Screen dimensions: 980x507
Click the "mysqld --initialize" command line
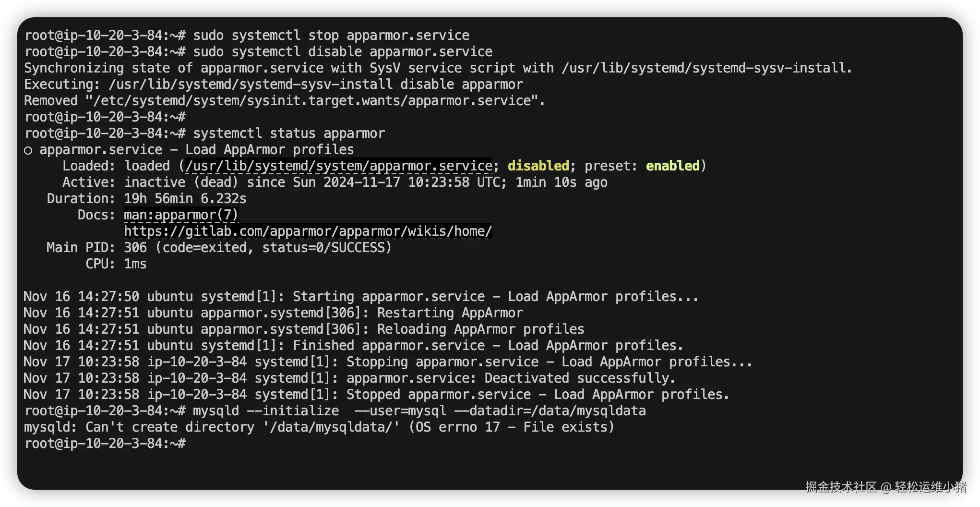tap(419, 411)
